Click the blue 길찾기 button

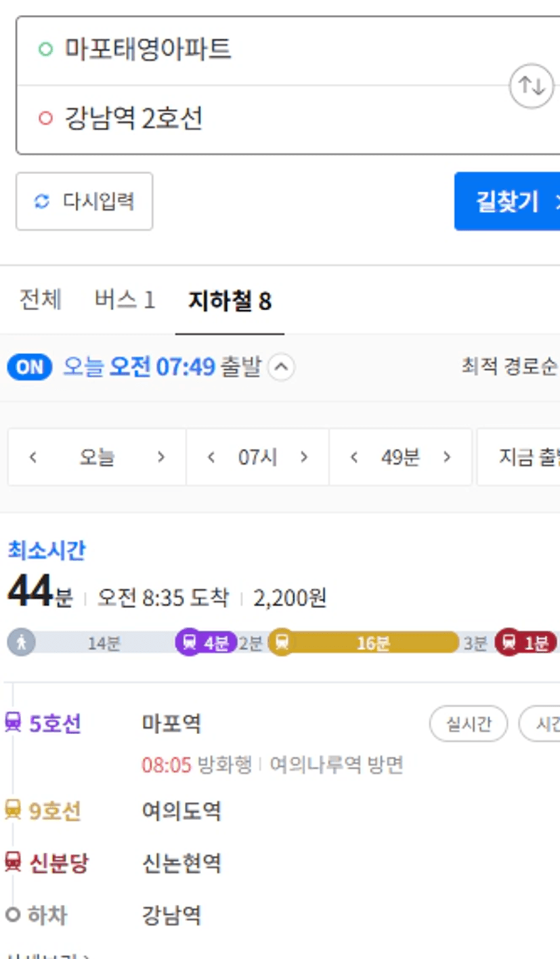507,201
